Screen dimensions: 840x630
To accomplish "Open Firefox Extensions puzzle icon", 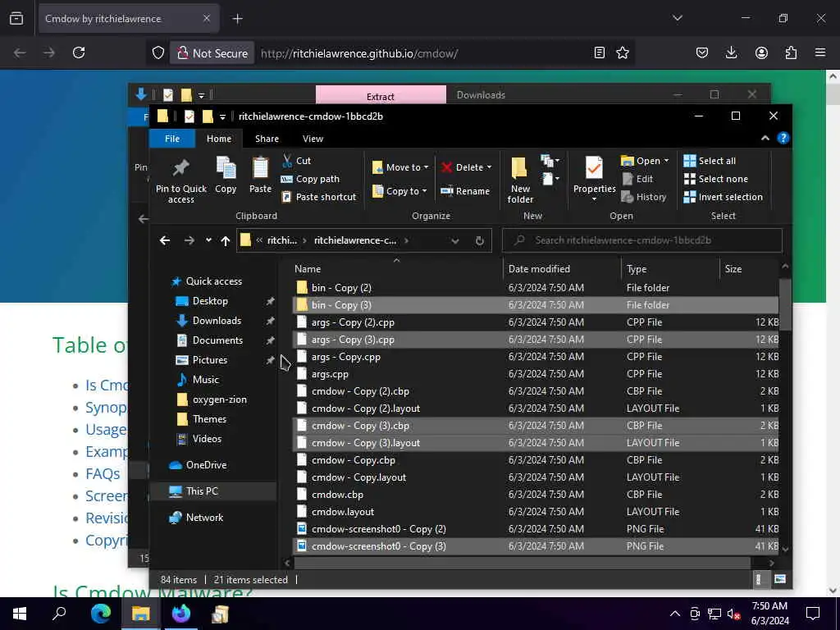I will [x=791, y=52].
